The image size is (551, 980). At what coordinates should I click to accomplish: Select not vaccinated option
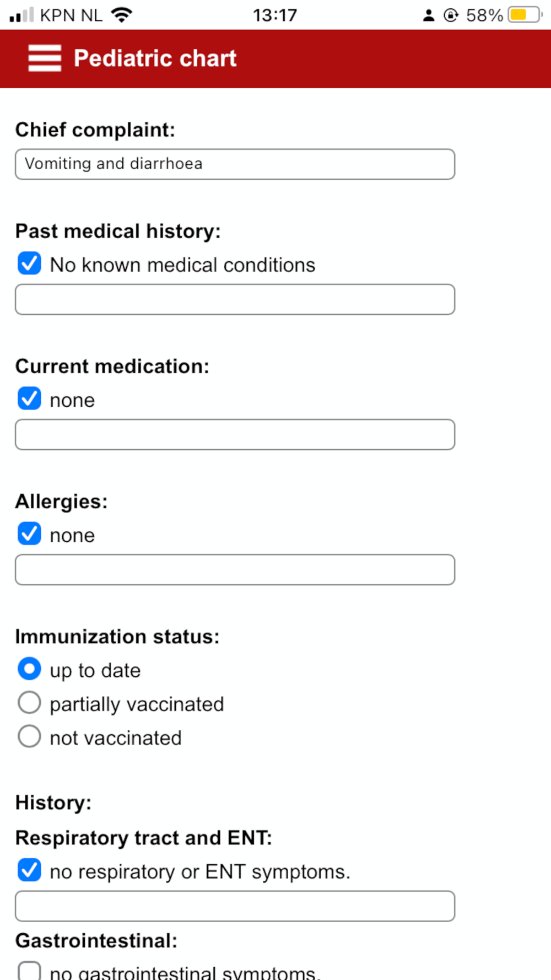pyautogui.click(x=29, y=737)
